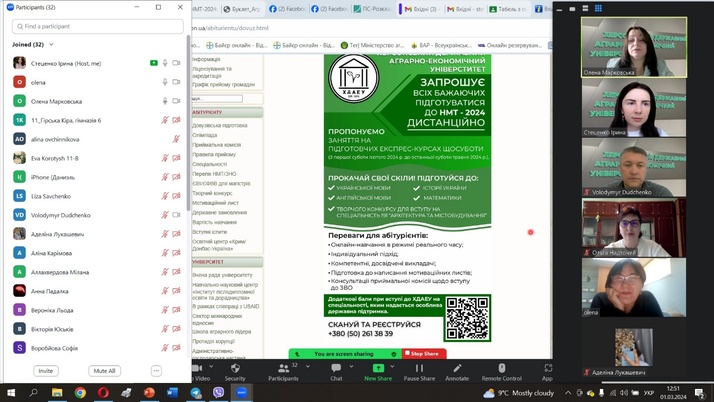Open Telegram from the taskbar
Image resolution: width=714 pixels, height=402 pixels.
(196, 392)
